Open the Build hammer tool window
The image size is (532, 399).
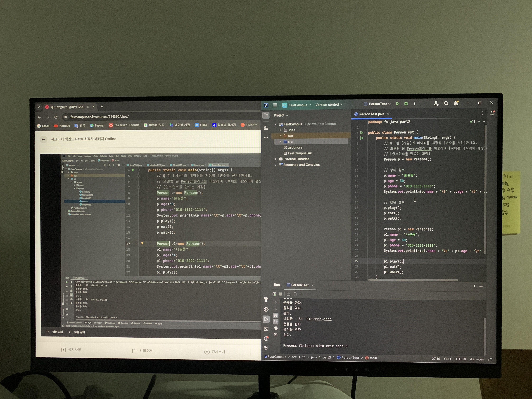coord(266,300)
